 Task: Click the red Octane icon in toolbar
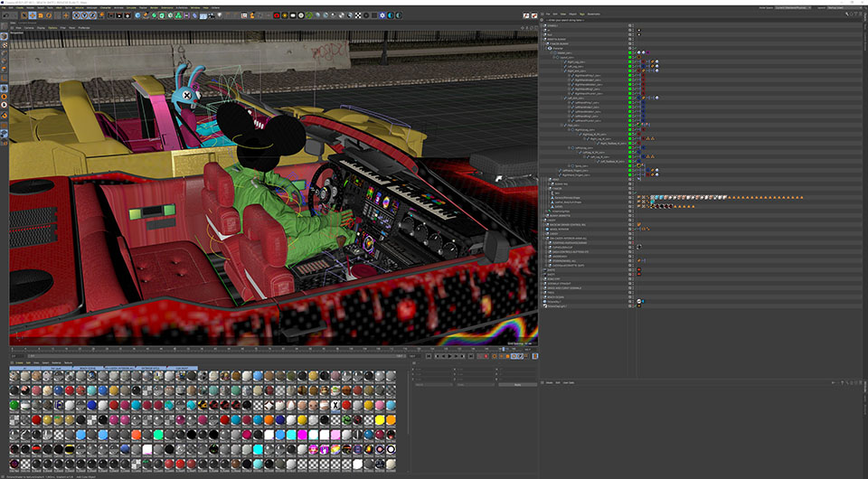[277, 15]
